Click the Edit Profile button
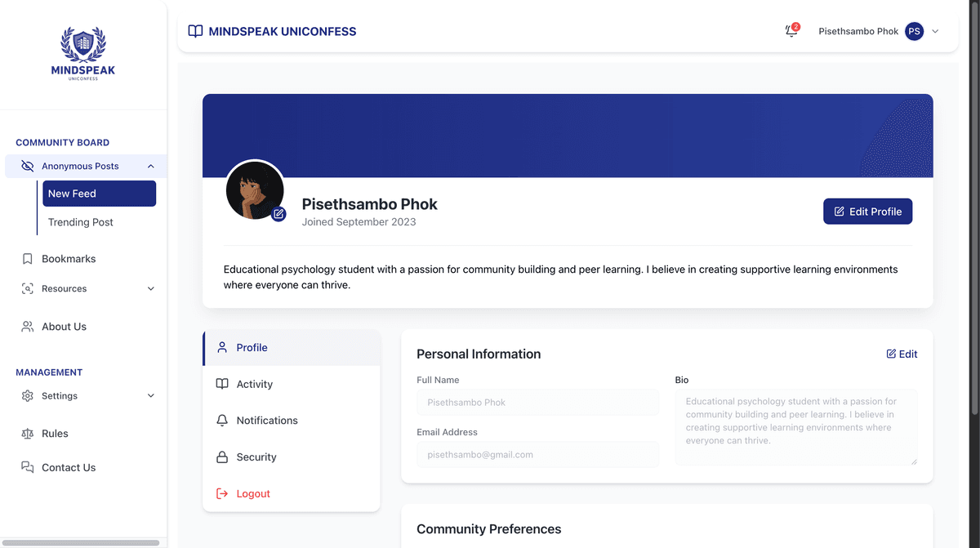Image resolution: width=980 pixels, height=548 pixels. pyautogui.click(x=867, y=212)
